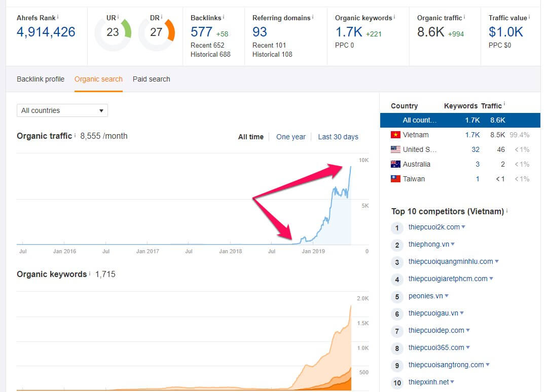Image resolution: width=549 pixels, height=392 pixels.
Task: Open the 93 referring domains link
Action: [x=260, y=32]
